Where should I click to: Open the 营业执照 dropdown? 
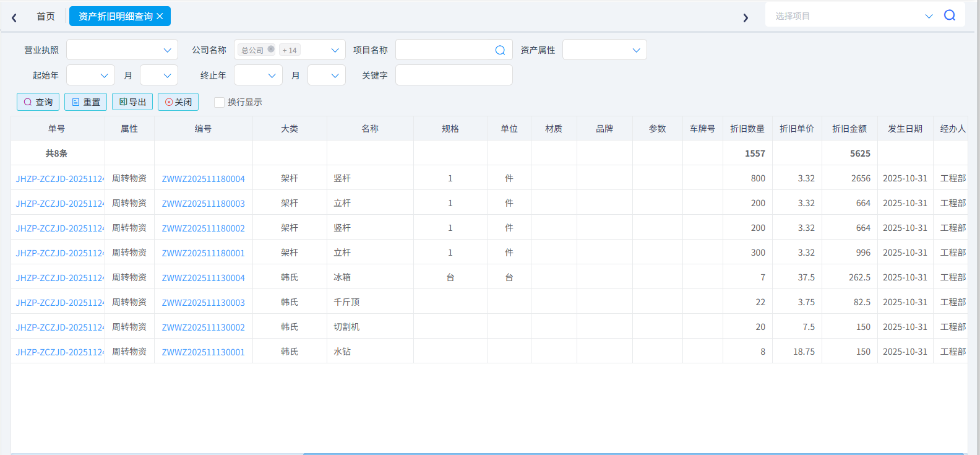click(122, 50)
